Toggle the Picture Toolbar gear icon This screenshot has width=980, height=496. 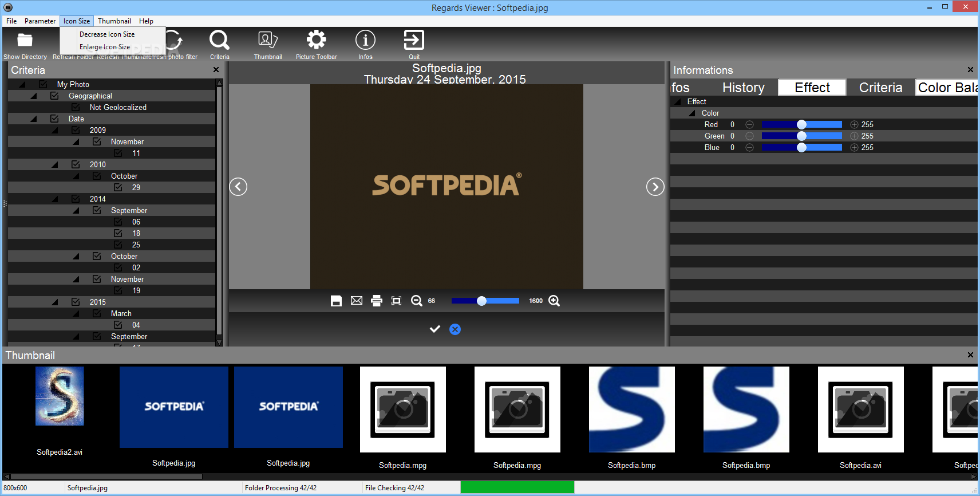(x=316, y=40)
